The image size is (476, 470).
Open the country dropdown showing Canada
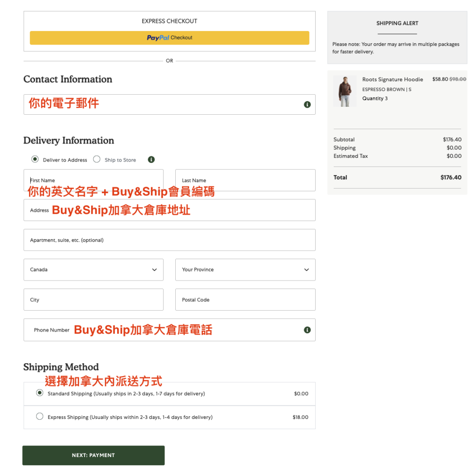coord(93,270)
